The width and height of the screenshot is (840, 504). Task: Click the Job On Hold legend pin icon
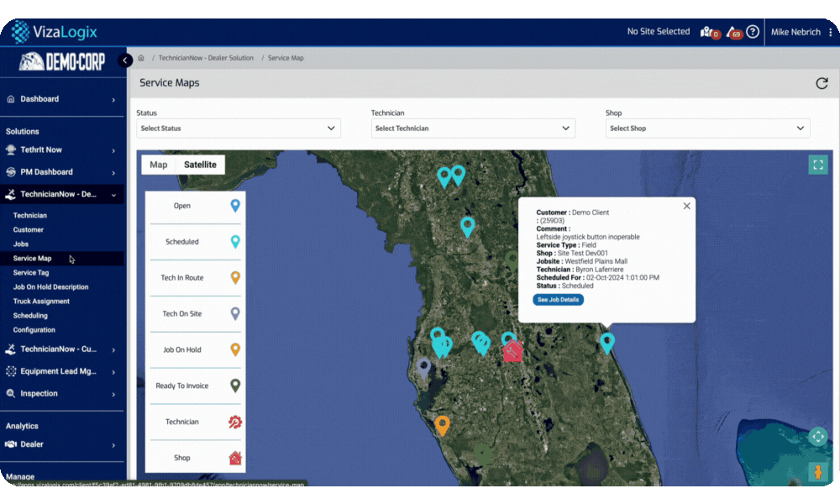pyautogui.click(x=235, y=349)
